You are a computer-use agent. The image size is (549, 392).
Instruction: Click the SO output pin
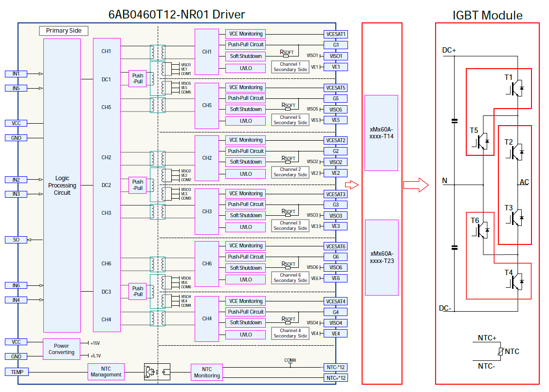click(16, 240)
